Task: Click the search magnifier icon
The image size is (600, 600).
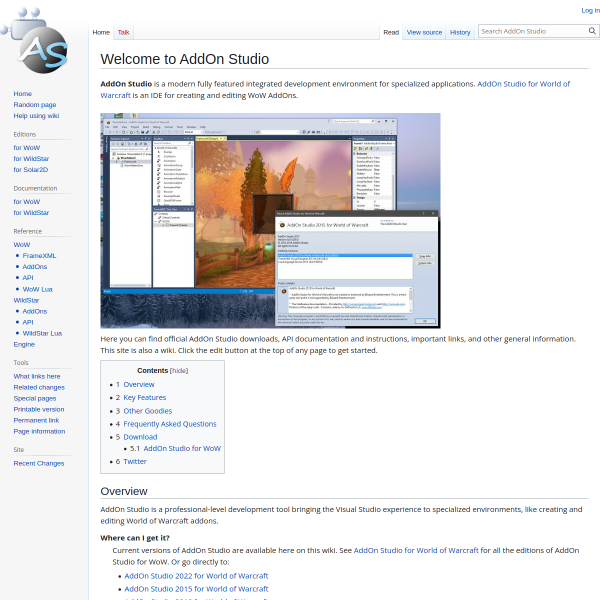Action: 592,31
